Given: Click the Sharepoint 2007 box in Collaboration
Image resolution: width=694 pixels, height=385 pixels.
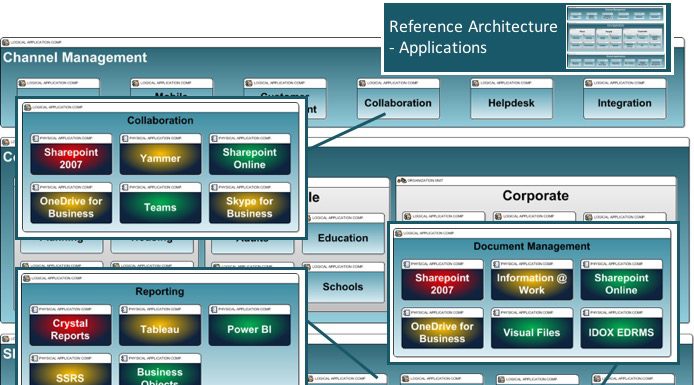Looking at the screenshot, I should point(71,154).
